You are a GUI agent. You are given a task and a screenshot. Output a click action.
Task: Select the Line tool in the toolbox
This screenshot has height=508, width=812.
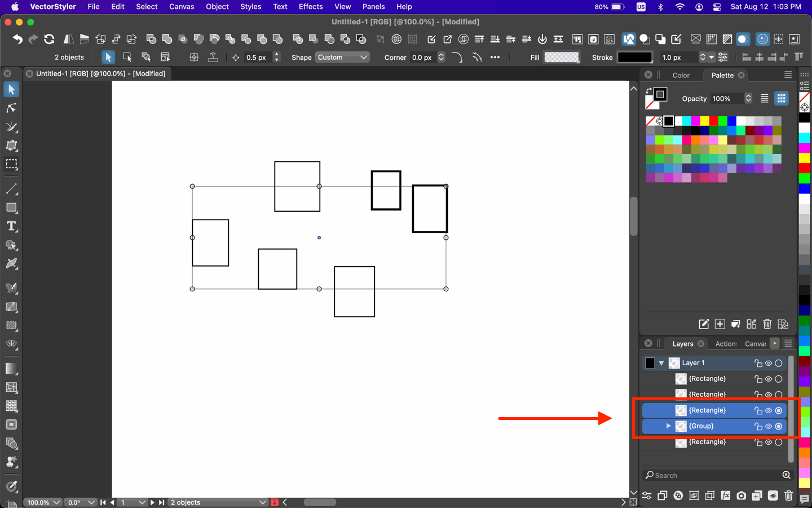(11, 189)
